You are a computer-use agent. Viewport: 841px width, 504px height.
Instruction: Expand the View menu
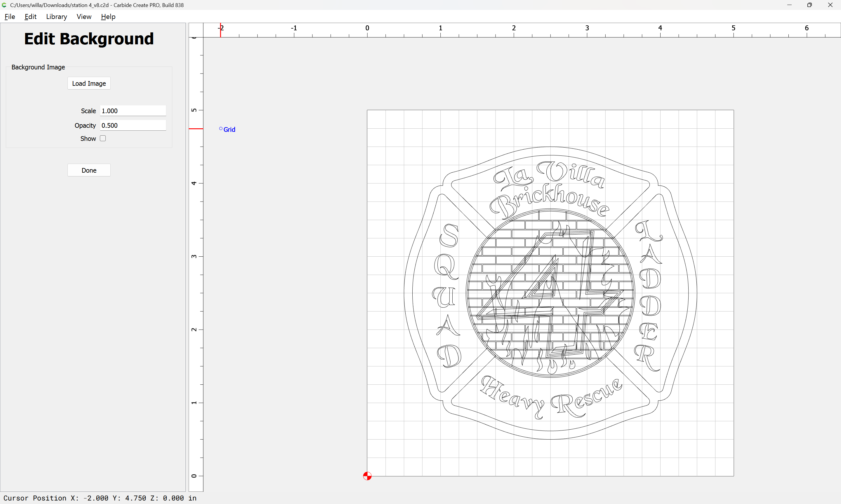84,17
